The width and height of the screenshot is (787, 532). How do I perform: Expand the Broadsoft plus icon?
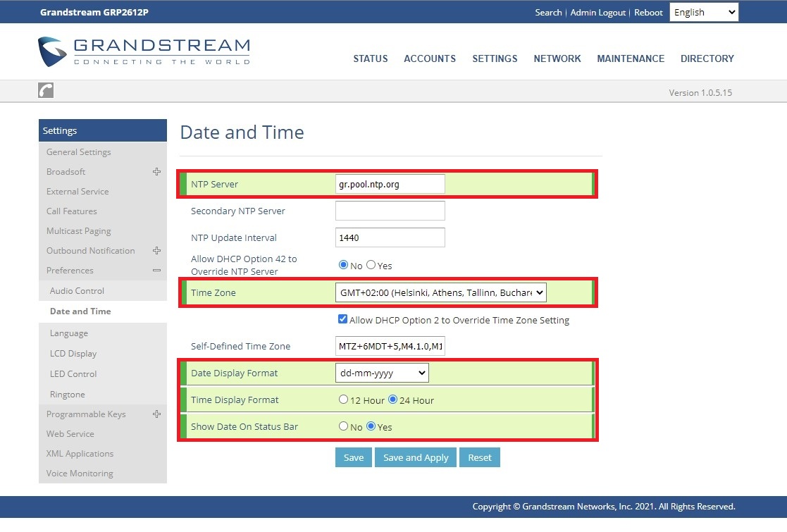(156, 172)
